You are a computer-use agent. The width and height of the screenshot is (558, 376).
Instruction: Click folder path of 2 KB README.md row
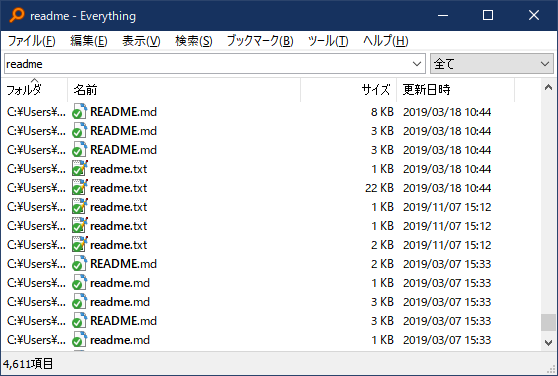coord(36,264)
